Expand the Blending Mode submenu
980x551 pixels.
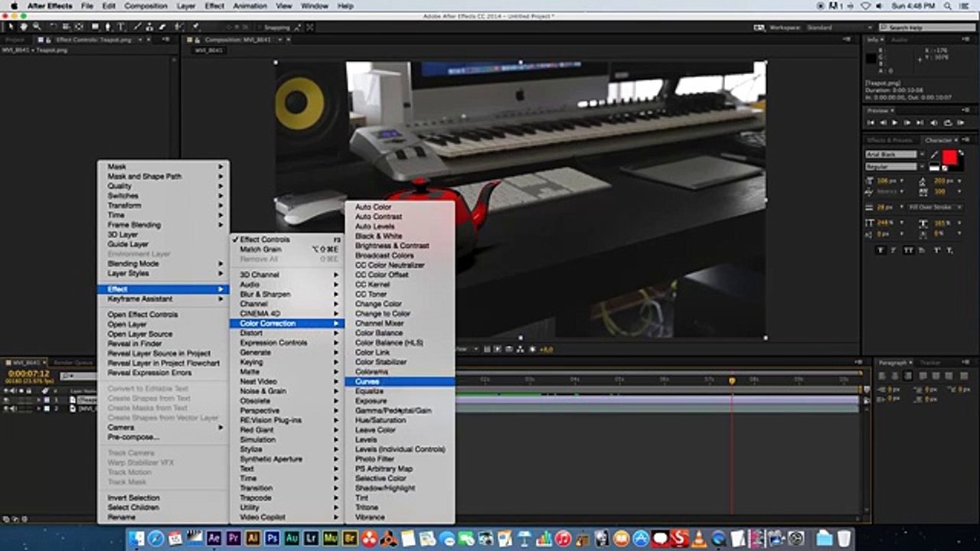(x=163, y=263)
